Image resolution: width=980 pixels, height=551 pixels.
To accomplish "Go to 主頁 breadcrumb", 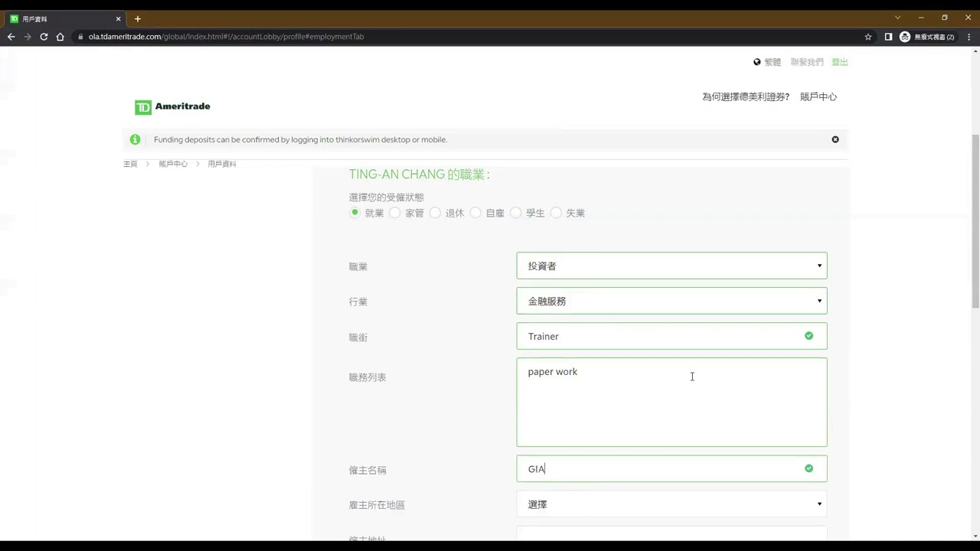I will [x=130, y=164].
